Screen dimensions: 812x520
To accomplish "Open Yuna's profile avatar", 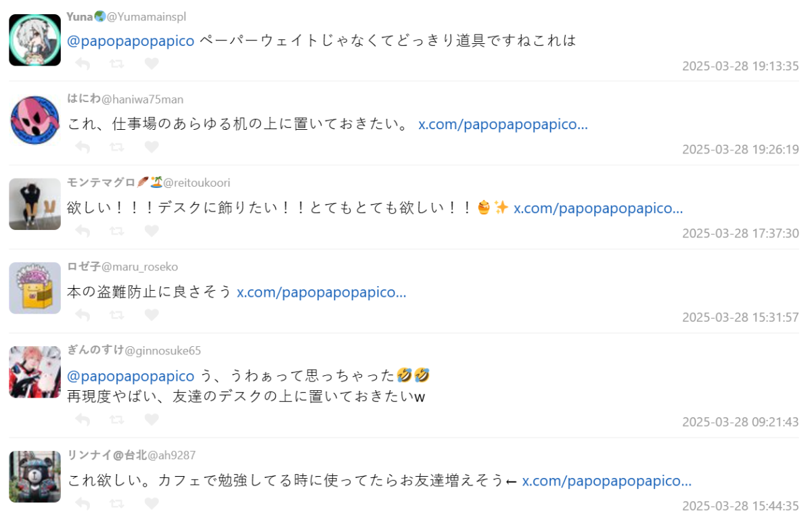I will click(x=35, y=40).
